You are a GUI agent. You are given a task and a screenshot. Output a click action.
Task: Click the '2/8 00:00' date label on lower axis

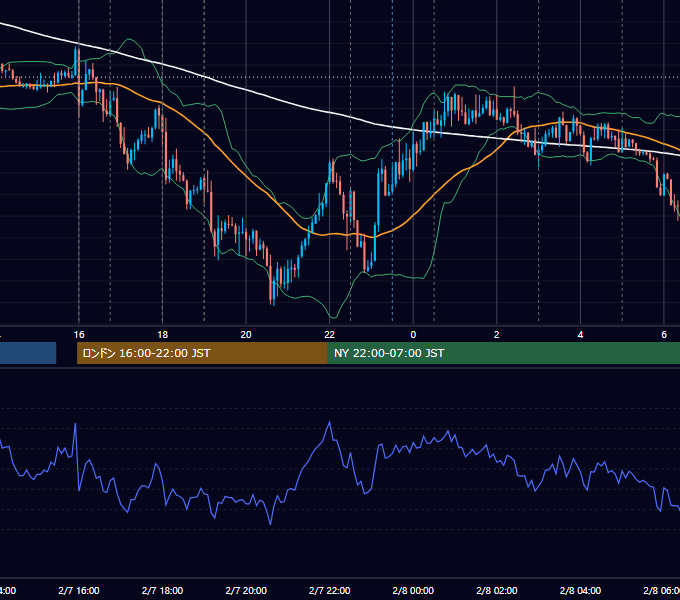[x=413, y=591]
